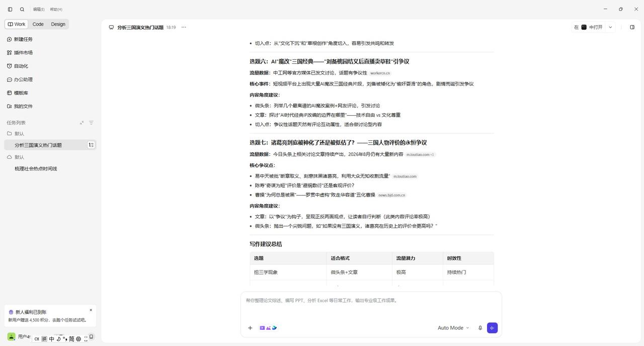Toggle the IME half/full-width moon icon
The height and width of the screenshot is (346, 644).
[58, 339]
